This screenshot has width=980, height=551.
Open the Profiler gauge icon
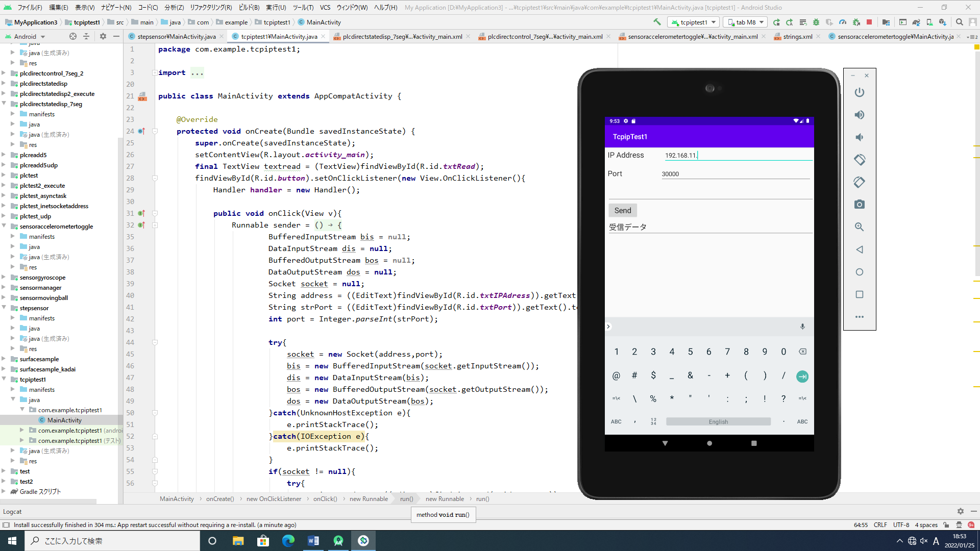[x=843, y=22]
